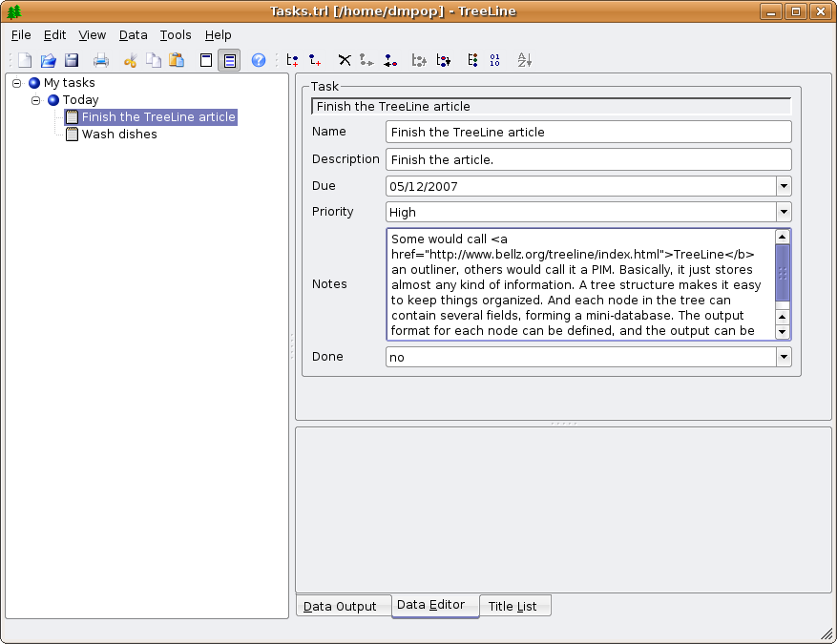Select the My tasks root label
The image size is (837, 644).
(x=70, y=83)
